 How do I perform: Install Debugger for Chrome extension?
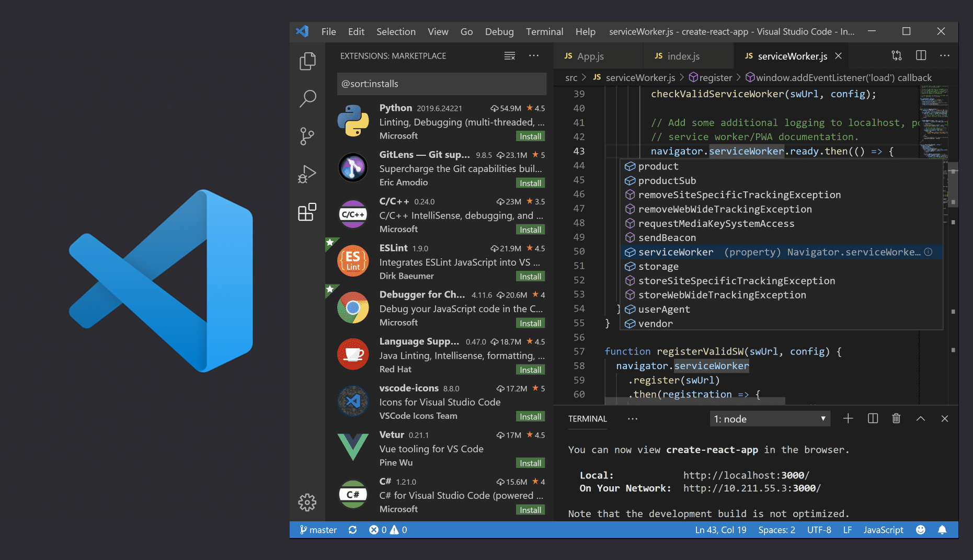(x=530, y=323)
